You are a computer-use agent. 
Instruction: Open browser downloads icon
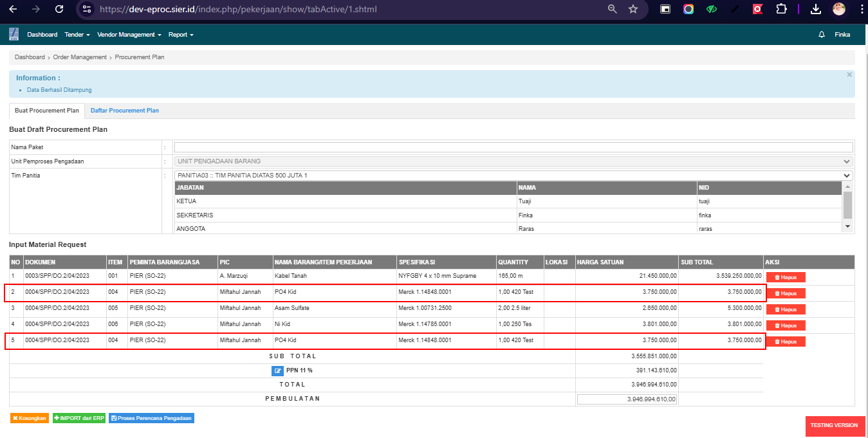point(816,10)
